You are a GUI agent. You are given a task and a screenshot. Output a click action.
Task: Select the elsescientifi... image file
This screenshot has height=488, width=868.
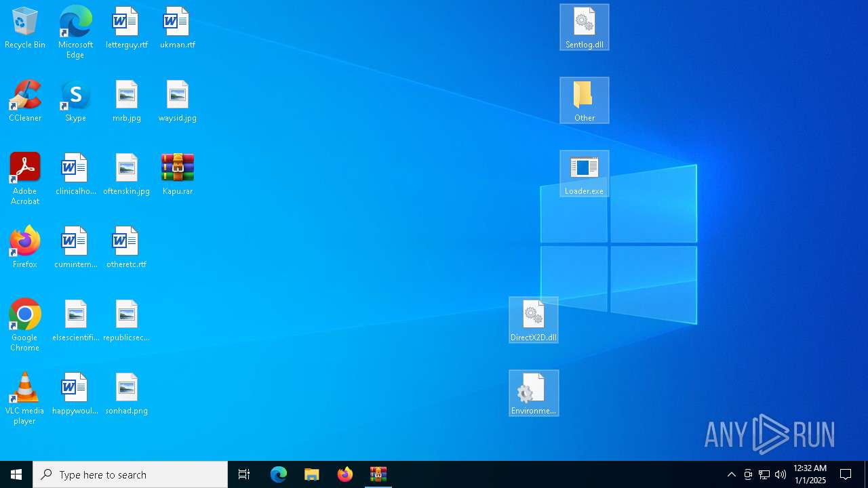[x=75, y=321]
